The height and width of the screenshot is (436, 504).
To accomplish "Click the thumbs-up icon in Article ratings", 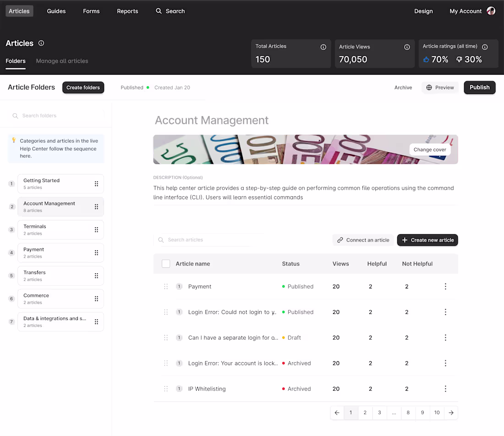I will 427,59.
